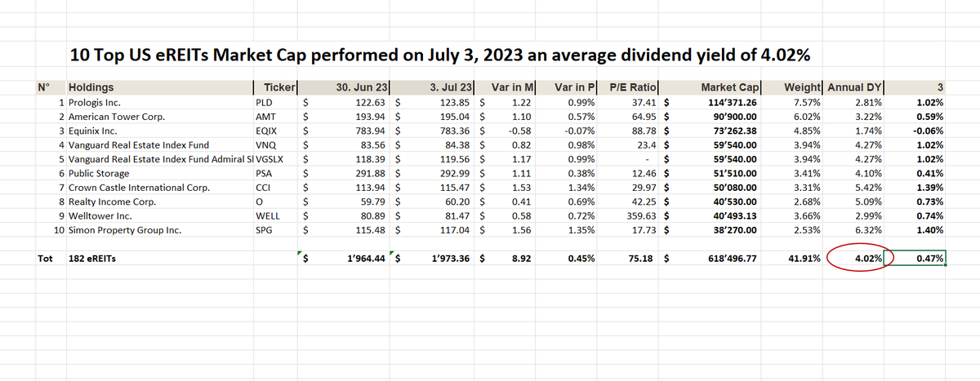Select the WELL ticker cell

click(x=267, y=215)
